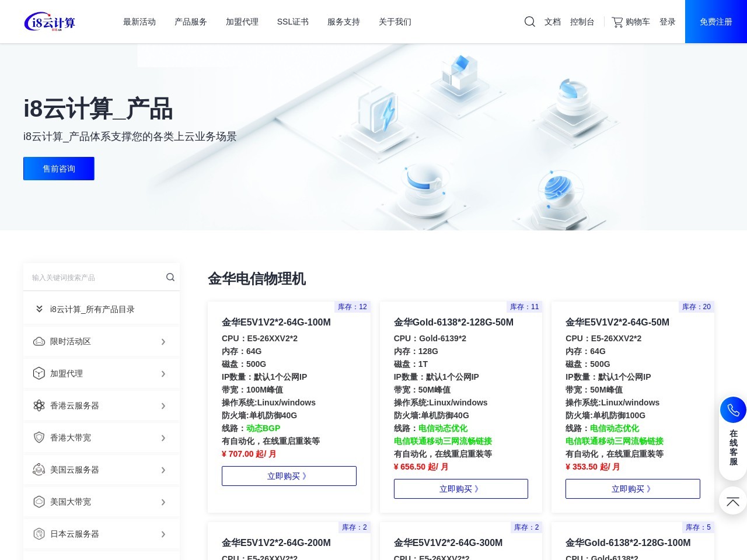Open the search icon in the top navigation
The width and height of the screenshot is (747, 560).
tap(529, 22)
